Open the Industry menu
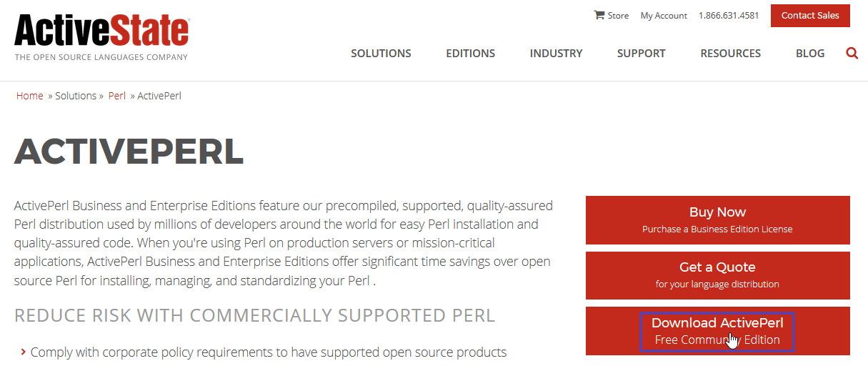 [x=556, y=54]
